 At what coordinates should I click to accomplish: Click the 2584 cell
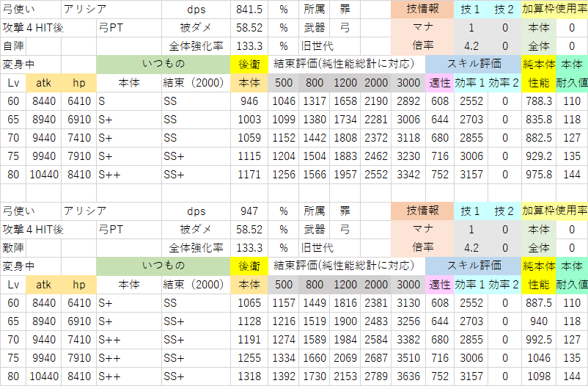click(x=376, y=340)
